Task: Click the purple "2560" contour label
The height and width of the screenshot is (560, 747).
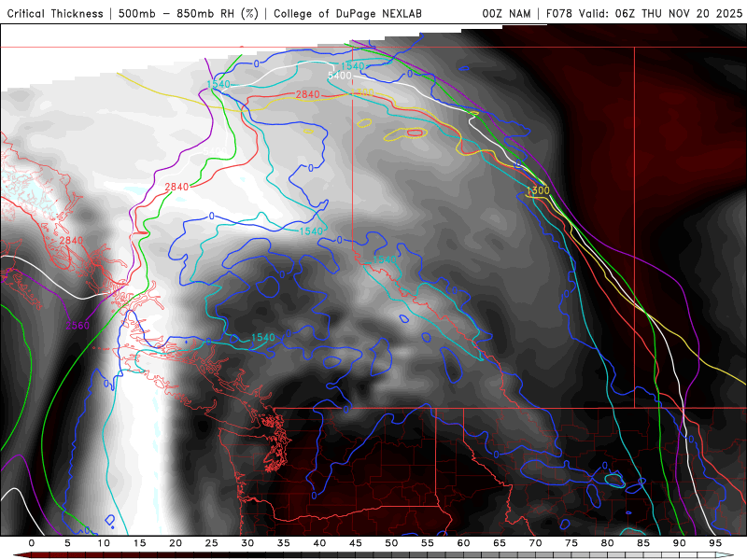Action: pos(78,326)
